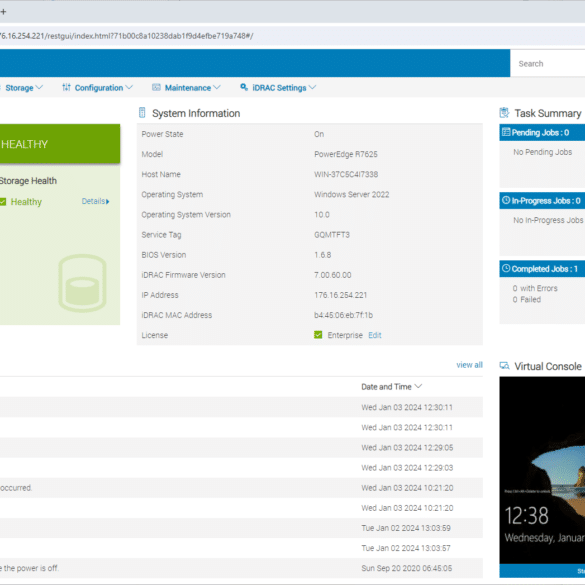Click the System Information server icon
Image resolution: width=585 pixels, height=585 pixels.
coord(142,113)
